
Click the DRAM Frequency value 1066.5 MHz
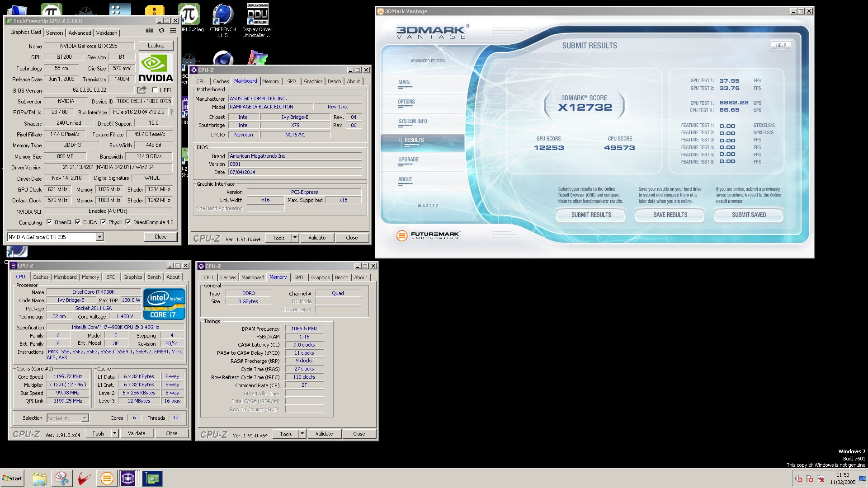coord(304,328)
